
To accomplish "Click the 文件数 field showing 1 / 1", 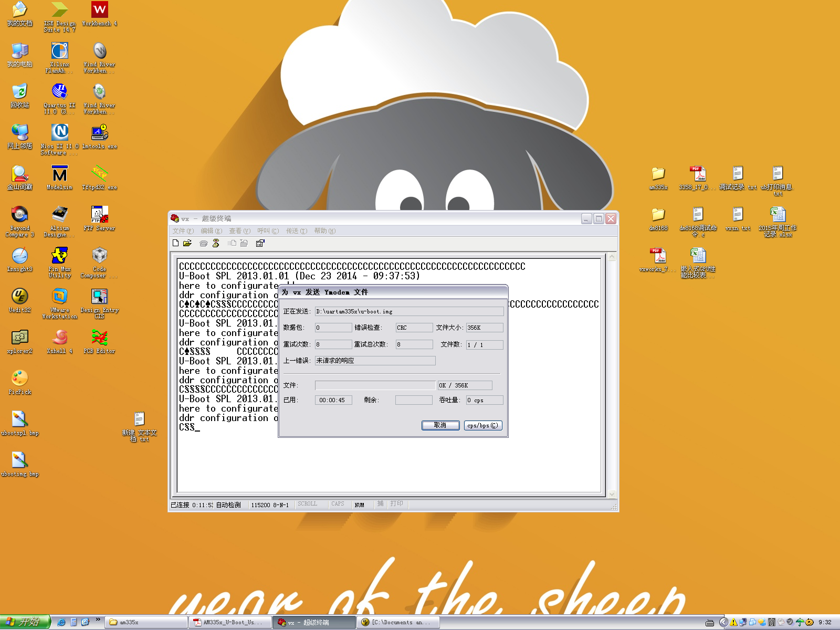I will click(x=485, y=344).
